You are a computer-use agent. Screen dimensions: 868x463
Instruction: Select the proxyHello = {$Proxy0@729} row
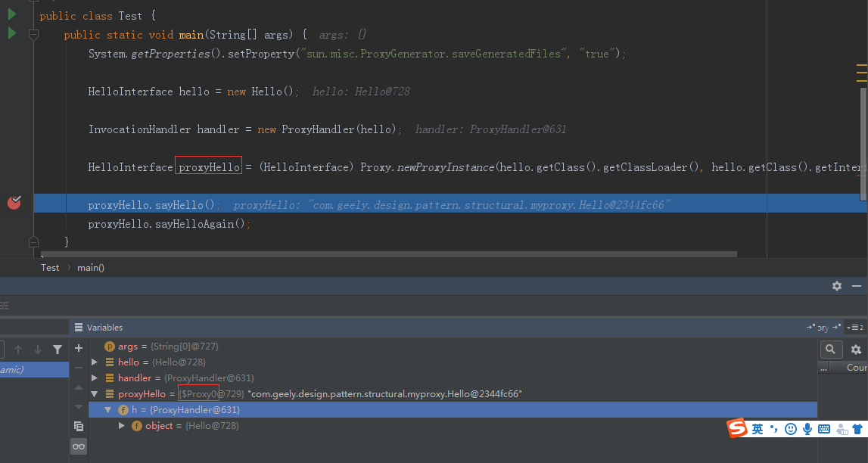point(453,394)
